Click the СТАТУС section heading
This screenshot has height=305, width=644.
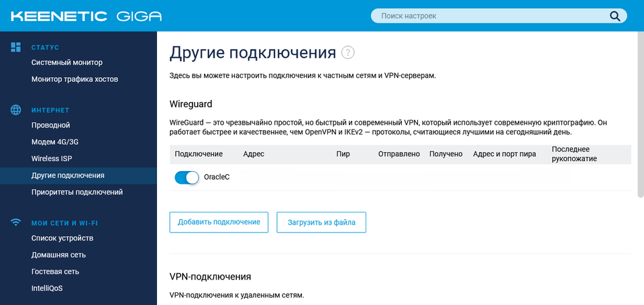pos(45,48)
